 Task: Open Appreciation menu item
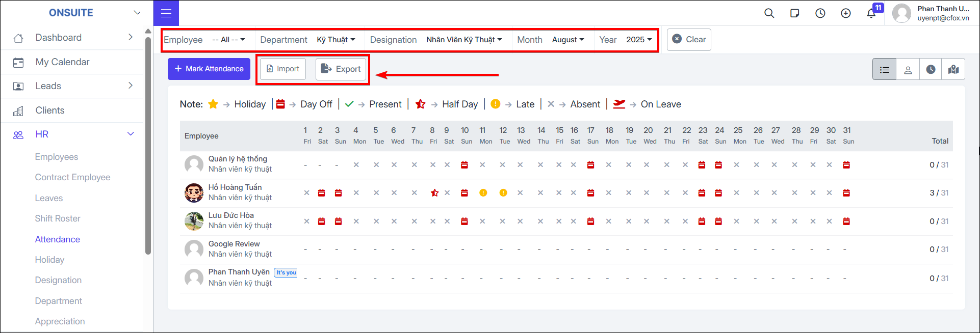[60, 321]
